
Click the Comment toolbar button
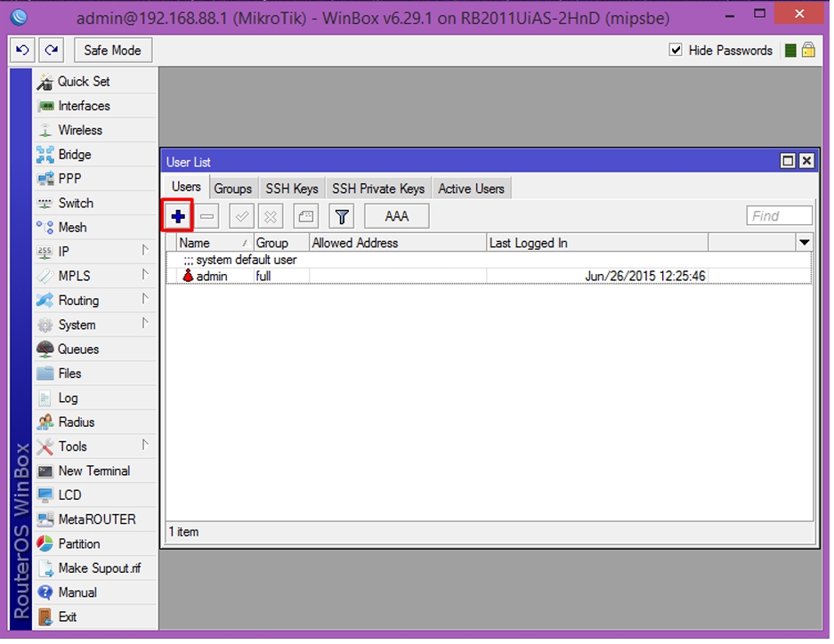(306, 216)
